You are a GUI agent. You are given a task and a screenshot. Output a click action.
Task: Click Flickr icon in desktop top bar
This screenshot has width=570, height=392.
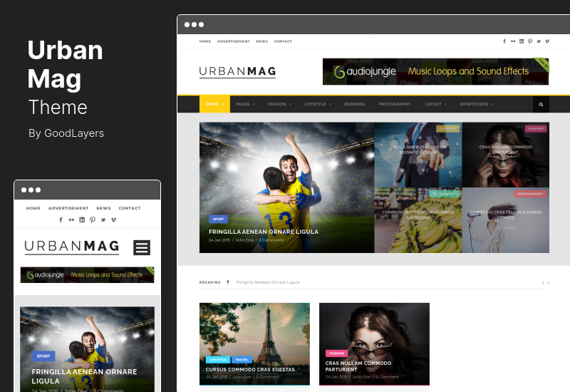[513, 41]
